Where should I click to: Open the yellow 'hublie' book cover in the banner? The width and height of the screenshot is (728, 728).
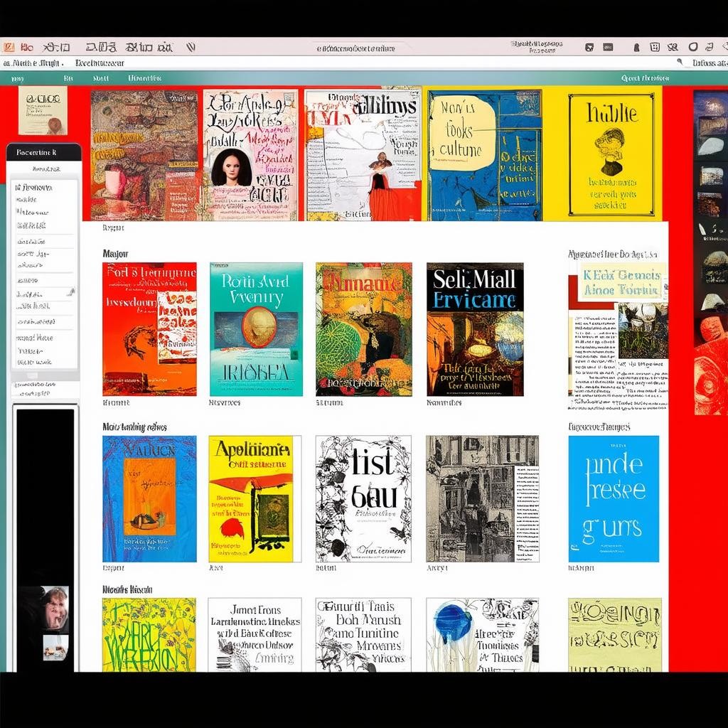(611, 154)
